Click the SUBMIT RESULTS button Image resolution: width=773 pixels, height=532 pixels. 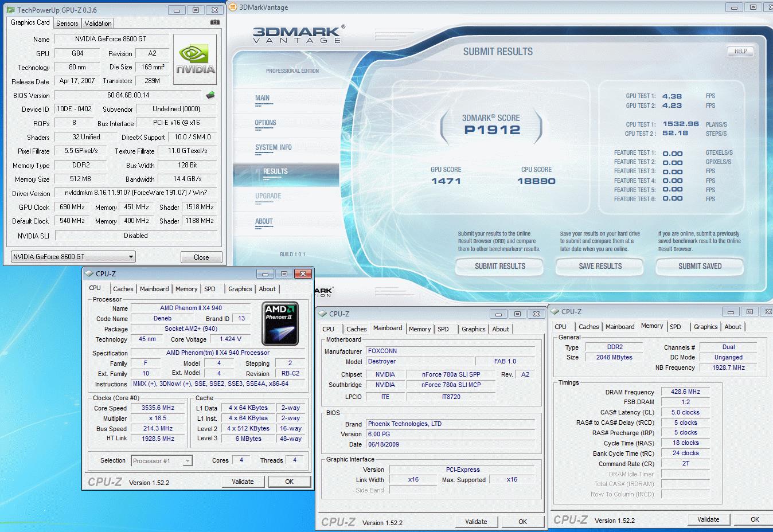(500, 266)
